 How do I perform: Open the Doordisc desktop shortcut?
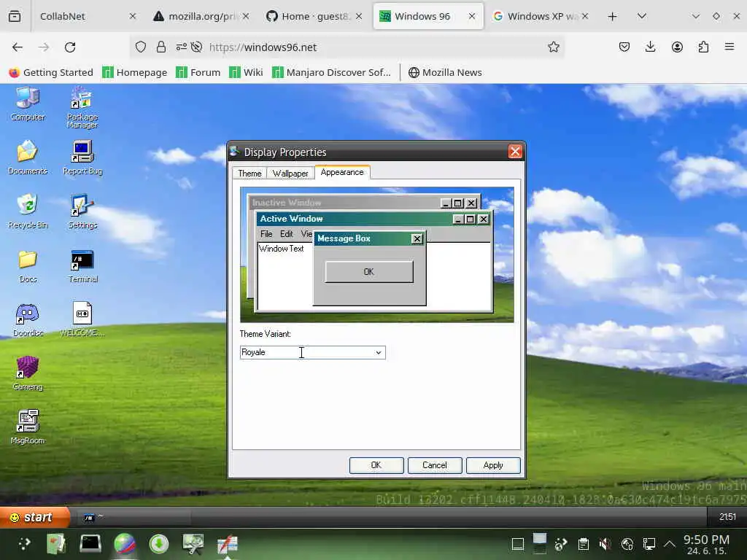pyautogui.click(x=28, y=320)
